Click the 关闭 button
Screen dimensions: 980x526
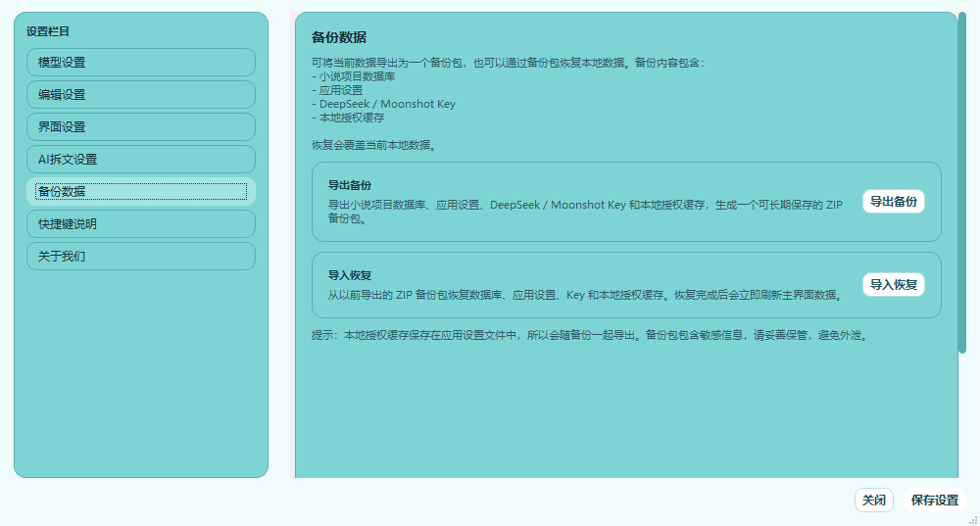pos(874,501)
